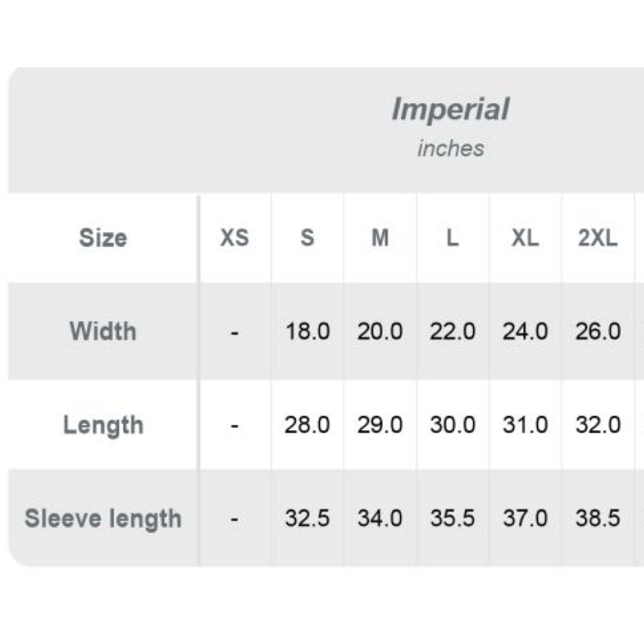Image resolution: width=644 pixels, height=644 pixels.
Task: Click the 29.0 length cell
Action: (380, 425)
